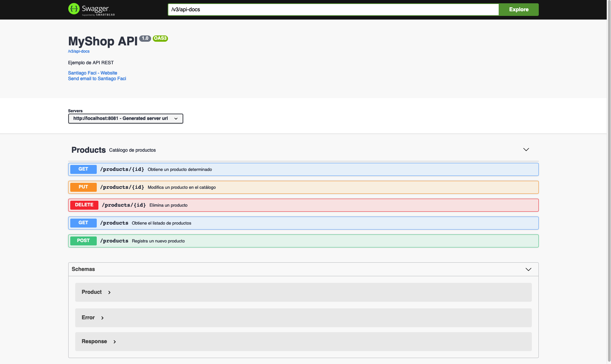611x364 pixels.
Task: Click the Explore button
Action: pyautogui.click(x=519, y=10)
